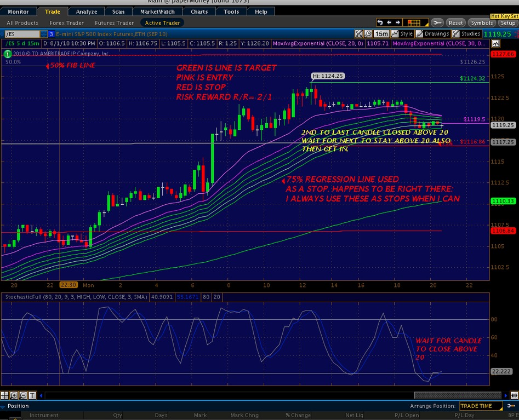This screenshot has height=420, width=519.
Task: Open the chart grid layout selector
Action: 416,23
